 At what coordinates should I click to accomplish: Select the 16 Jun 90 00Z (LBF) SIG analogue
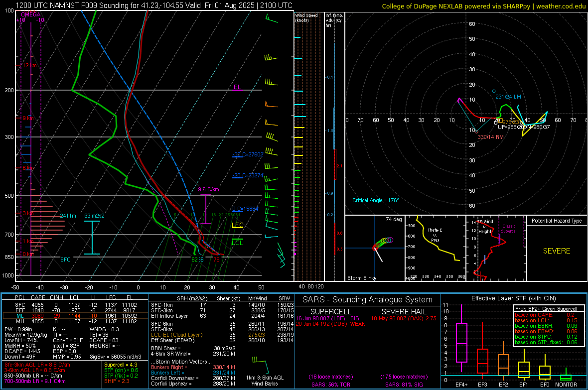[x=328, y=318]
